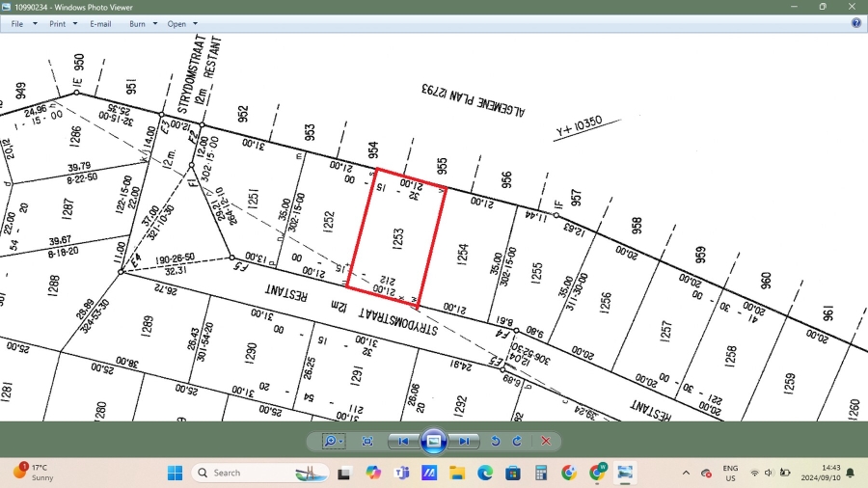
Task: Click plot number 1287 in the plan
Action: click(x=68, y=209)
